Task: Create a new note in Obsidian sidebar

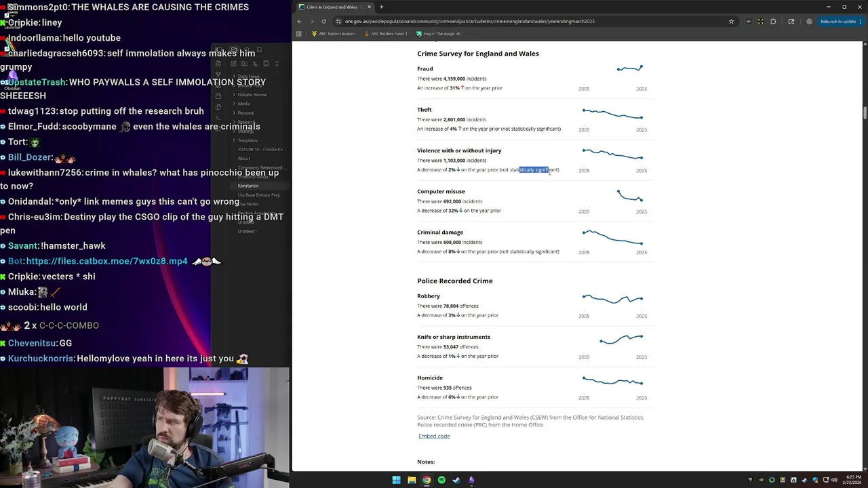Action: [x=233, y=64]
